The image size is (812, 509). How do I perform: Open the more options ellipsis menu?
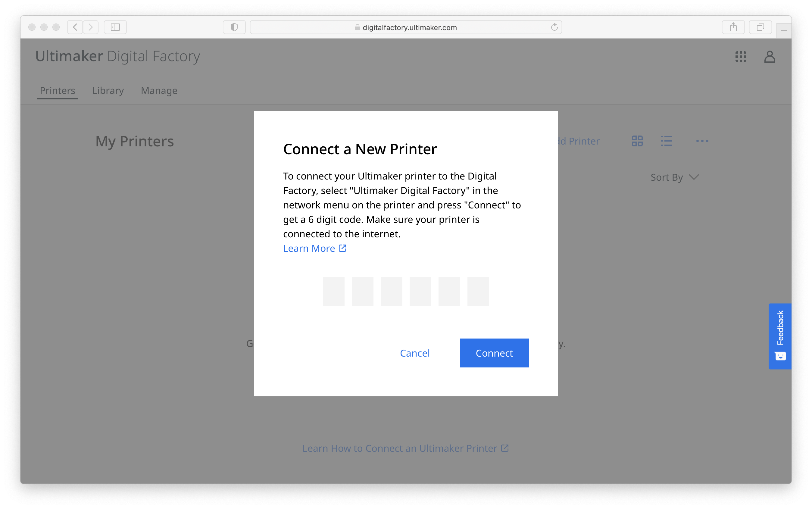702,141
